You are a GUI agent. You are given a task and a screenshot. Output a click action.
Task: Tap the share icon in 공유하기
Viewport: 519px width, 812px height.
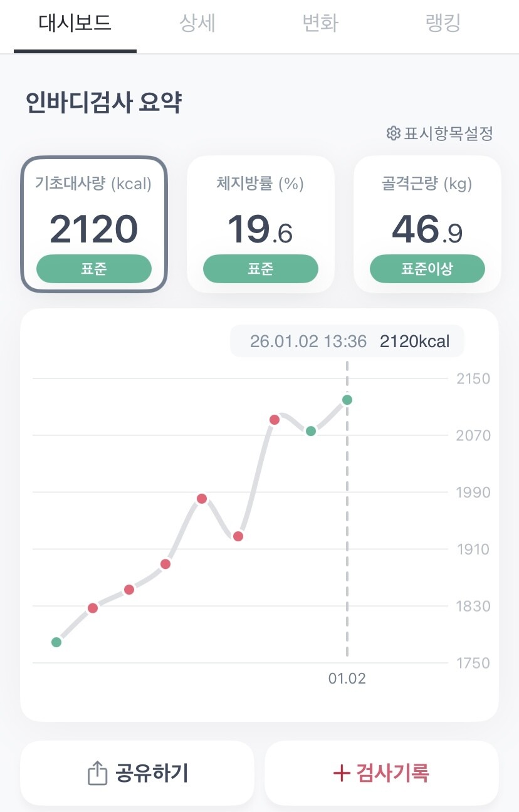pos(97,774)
